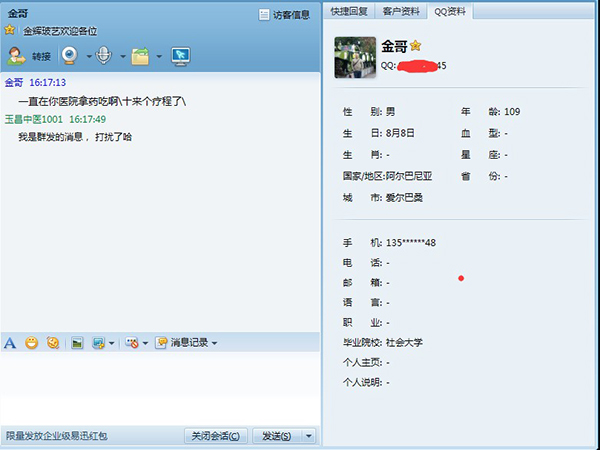Image resolution: width=600 pixels, height=450 pixels.
Task: Click the message text input area
Action: coord(160,388)
